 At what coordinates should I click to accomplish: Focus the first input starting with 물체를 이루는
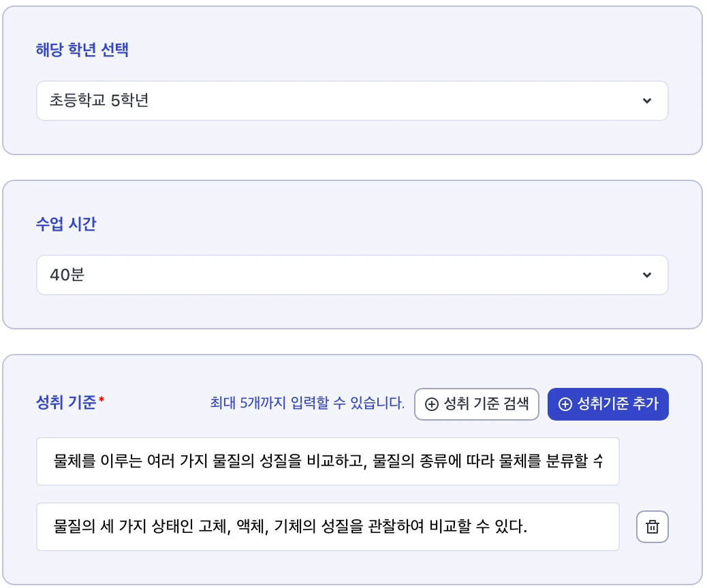click(328, 461)
